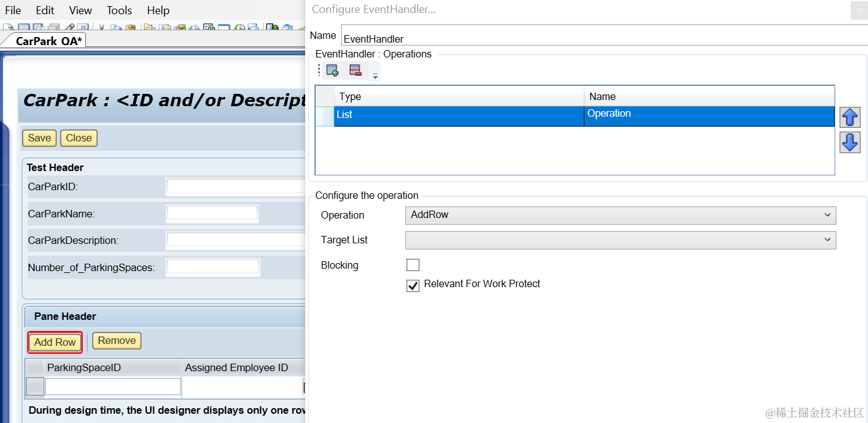The image size is (868, 423).
Task: Click the parking space table row selector
Action: [35, 387]
